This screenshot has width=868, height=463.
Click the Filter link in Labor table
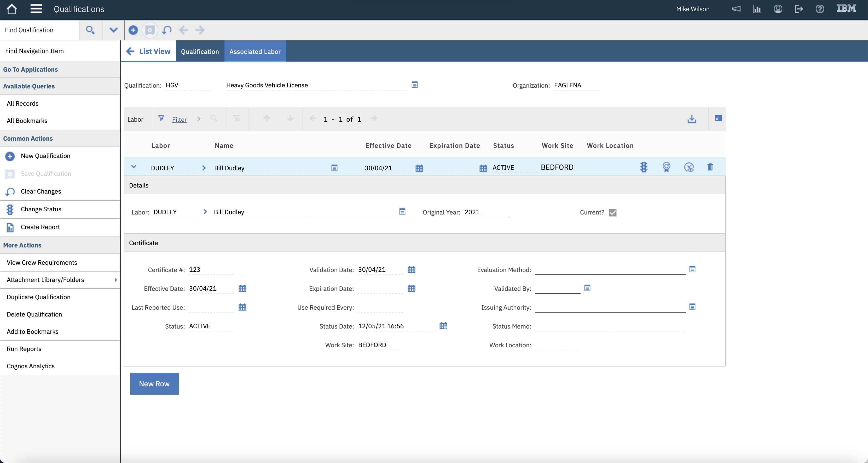click(x=179, y=119)
